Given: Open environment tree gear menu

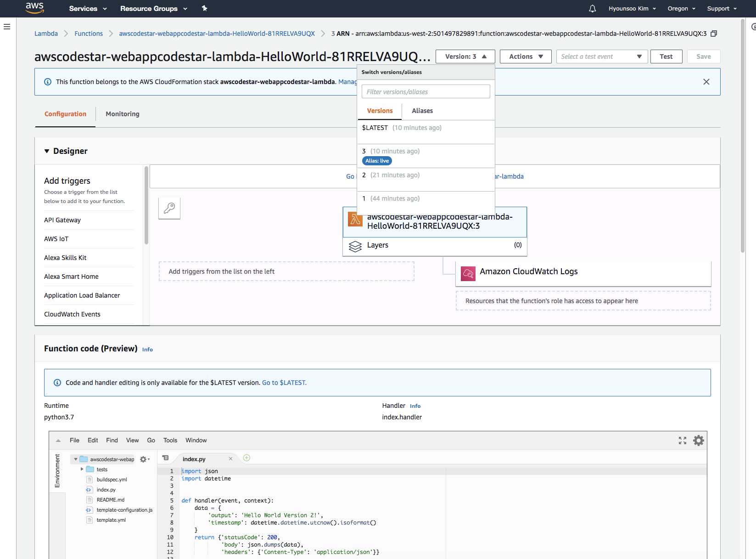Looking at the screenshot, I should (x=145, y=459).
